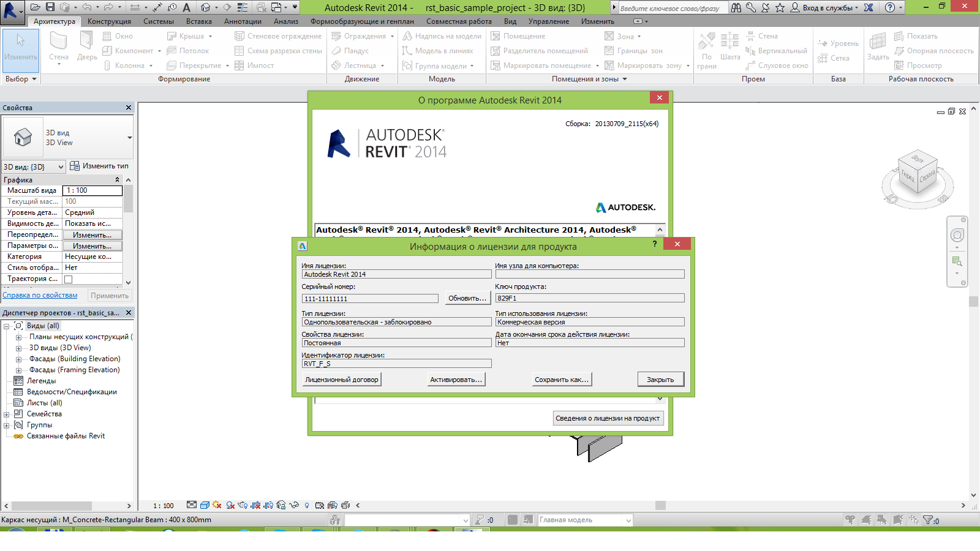Switch to the Вставка ribbon tab

click(199, 21)
